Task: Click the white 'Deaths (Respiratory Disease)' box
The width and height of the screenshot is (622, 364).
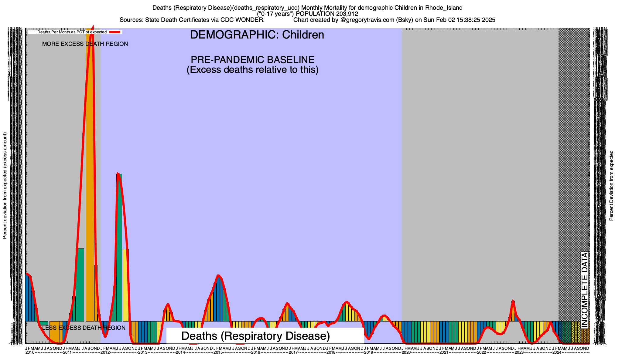Action: (265, 336)
